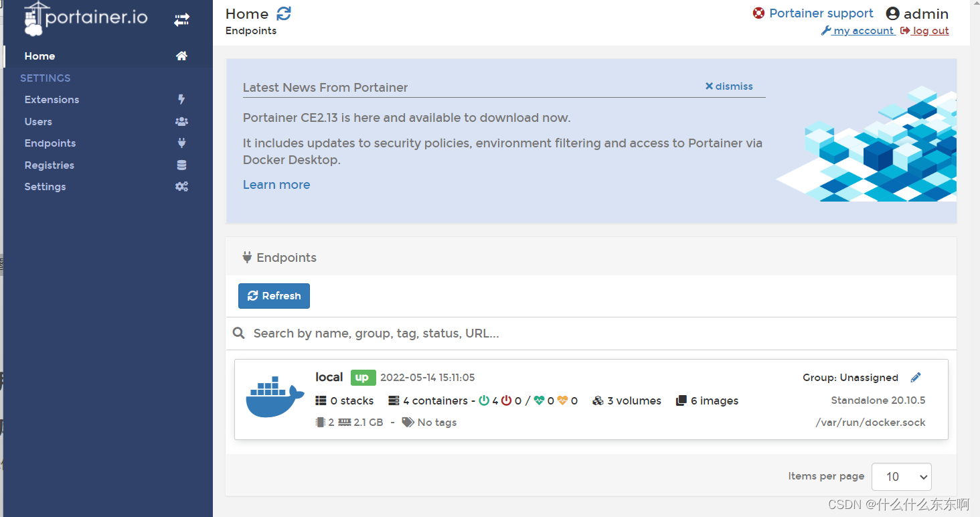Click the green up status badge

click(363, 378)
